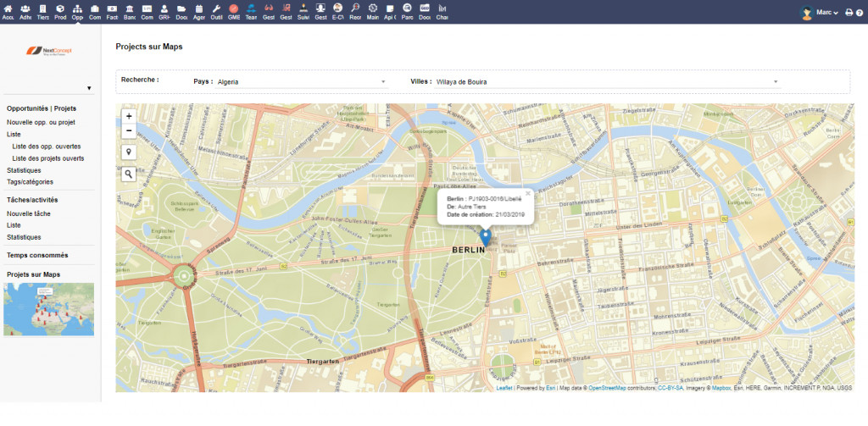
Task: Close the Berlin project popup
Action: point(527,193)
